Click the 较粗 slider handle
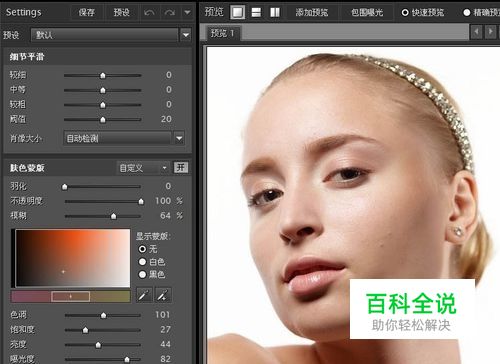The image size is (500, 364). [103, 105]
